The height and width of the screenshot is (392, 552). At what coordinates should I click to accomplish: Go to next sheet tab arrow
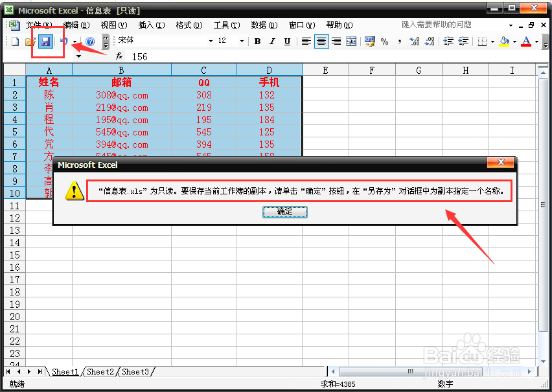[29, 371]
